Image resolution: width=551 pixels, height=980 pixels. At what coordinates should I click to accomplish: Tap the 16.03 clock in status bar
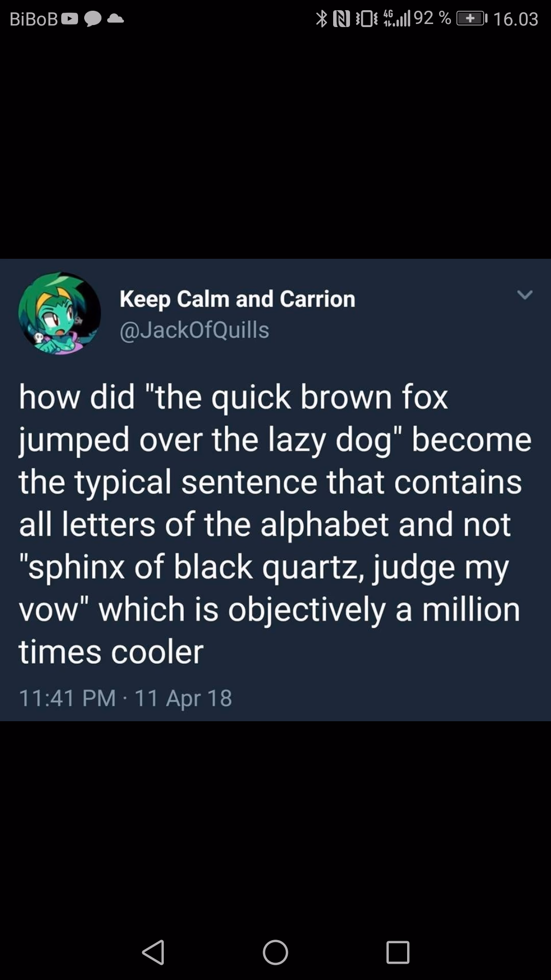pyautogui.click(x=516, y=19)
